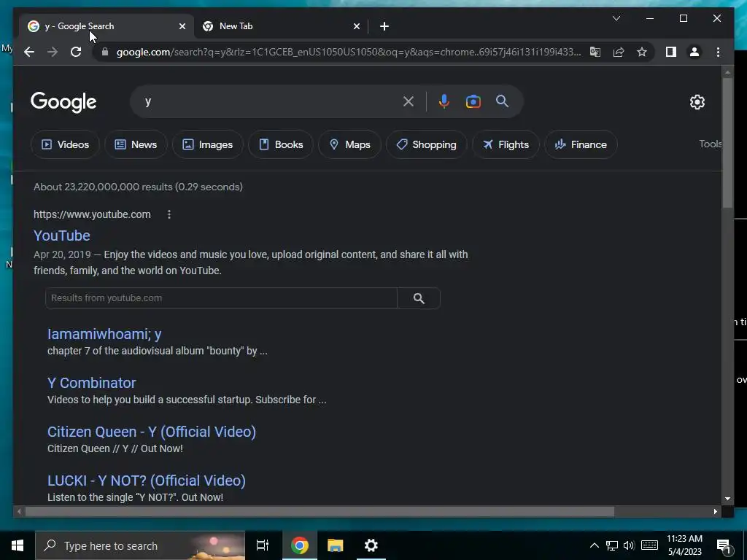The image size is (747, 560).
Task: Open the Chrome three-dot menu
Action: coord(718,52)
